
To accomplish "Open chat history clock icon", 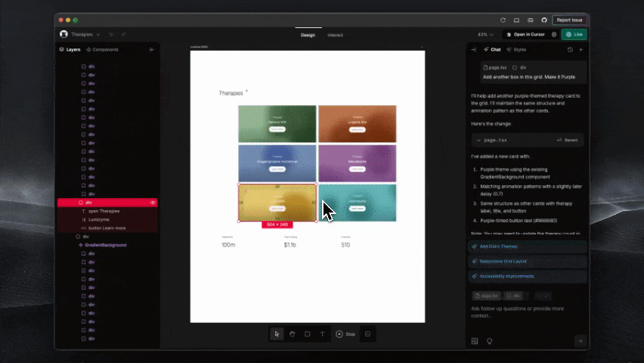I will pyautogui.click(x=570, y=49).
